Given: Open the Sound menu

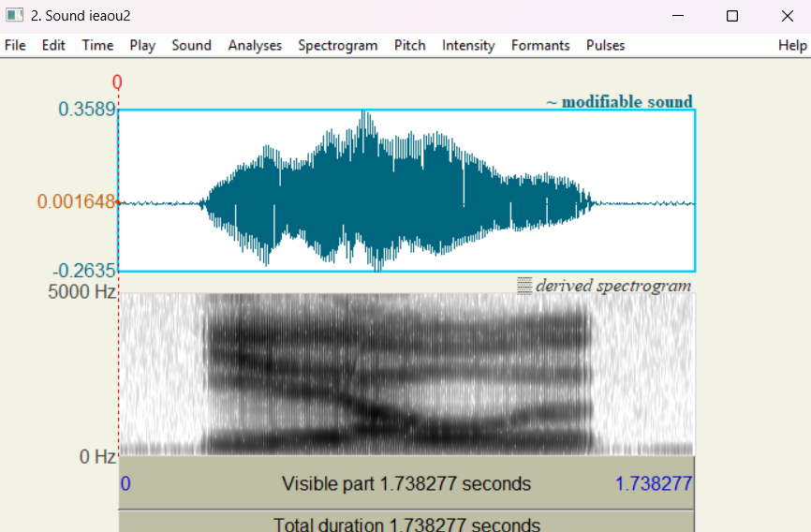Looking at the screenshot, I should click(x=191, y=46).
